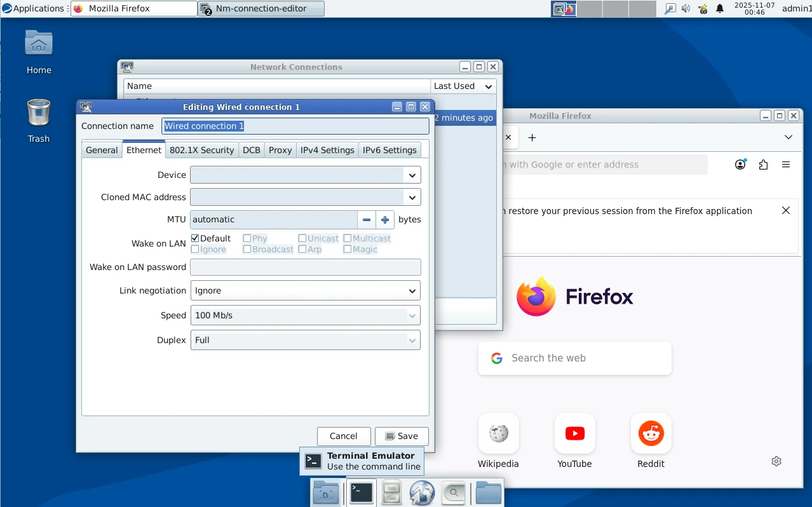The height and width of the screenshot is (507, 812).
Task: Toggle the Magic Wake on LAN checkbox
Action: coord(348,249)
